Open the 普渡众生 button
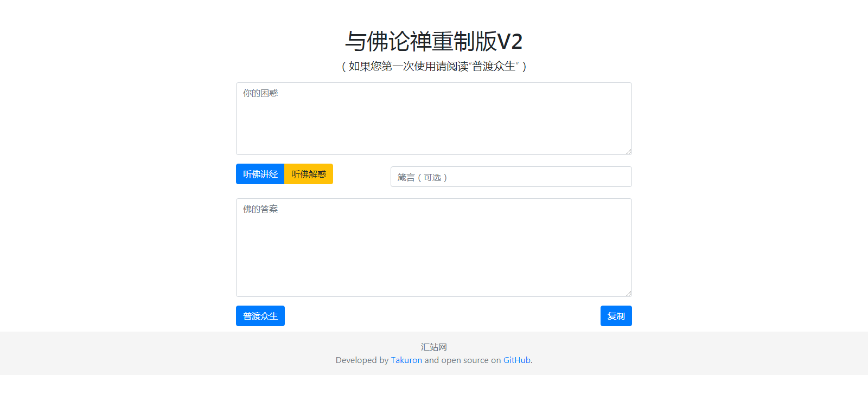The image size is (868, 395). (x=260, y=316)
